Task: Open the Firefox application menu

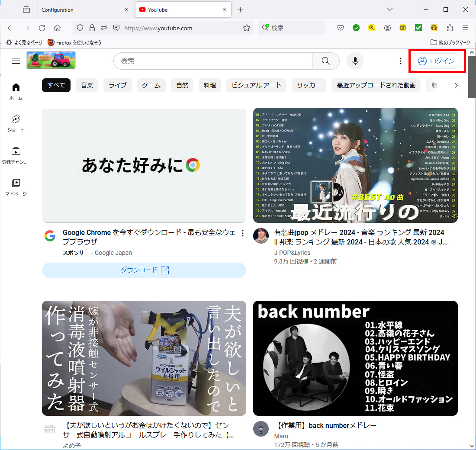Action: pos(465,28)
